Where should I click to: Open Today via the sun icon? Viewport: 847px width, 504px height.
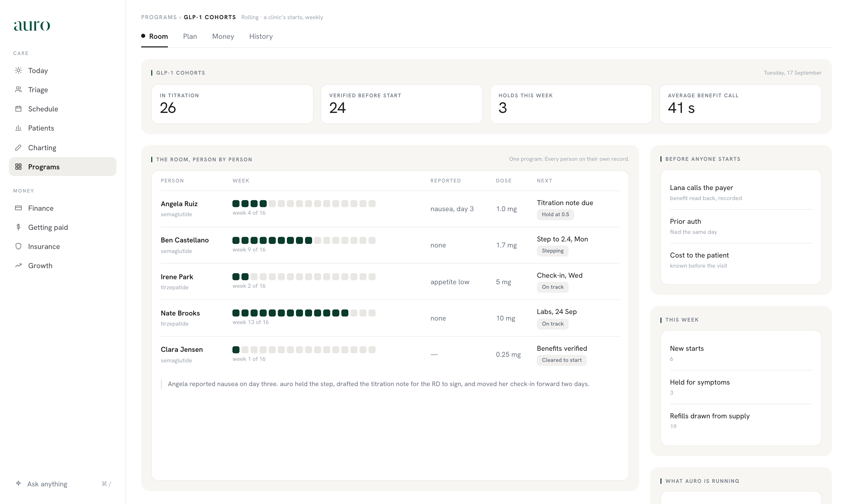pos(18,70)
